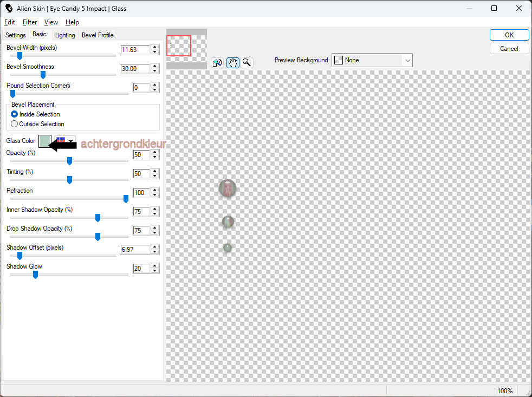Open the Filter menu
The width and height of the screenshot is (532, 397).
coord(30,22)
